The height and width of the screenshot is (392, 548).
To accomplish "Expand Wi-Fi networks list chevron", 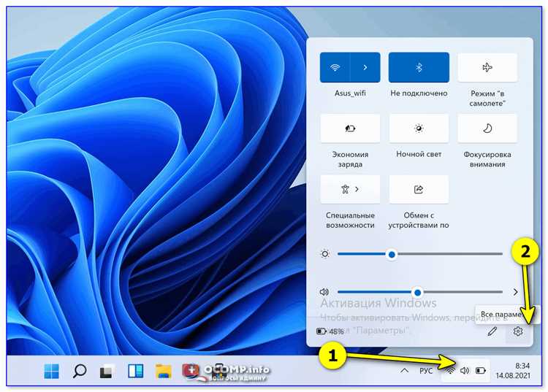I will (365, 67).
